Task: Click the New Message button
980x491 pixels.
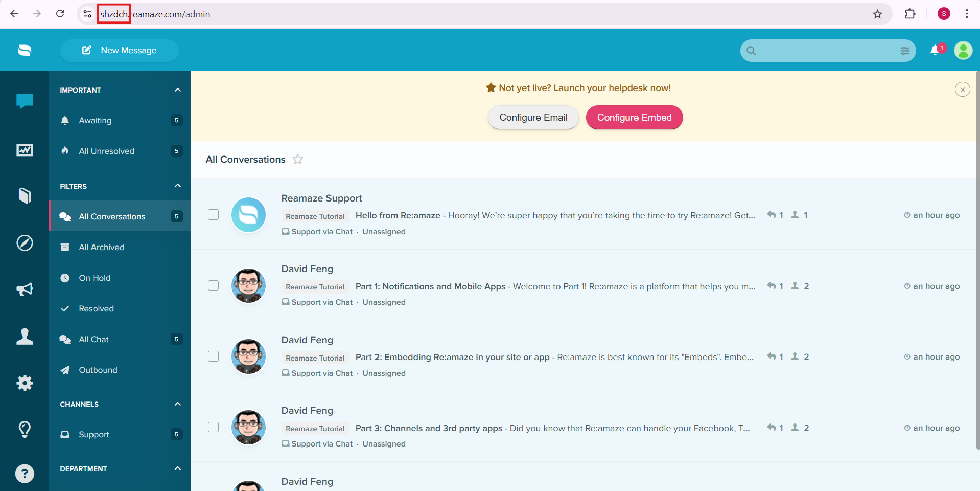Action: coord(120,50)
